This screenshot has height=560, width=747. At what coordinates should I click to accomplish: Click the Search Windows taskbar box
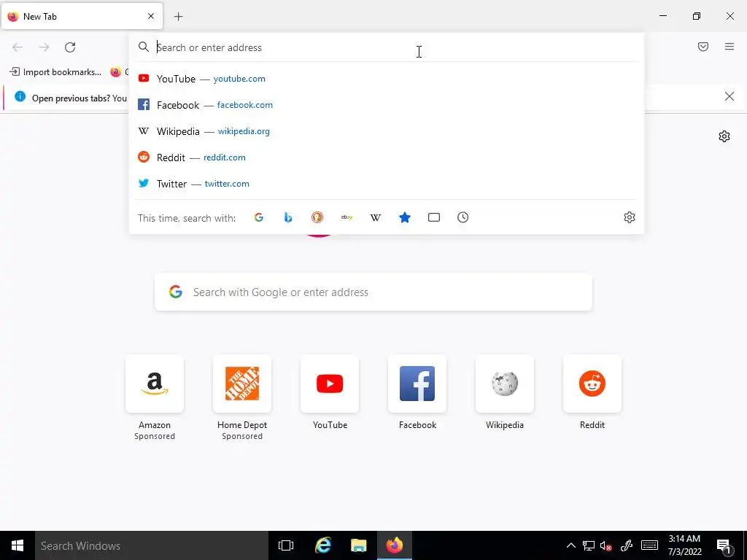(x=152, y=545)
